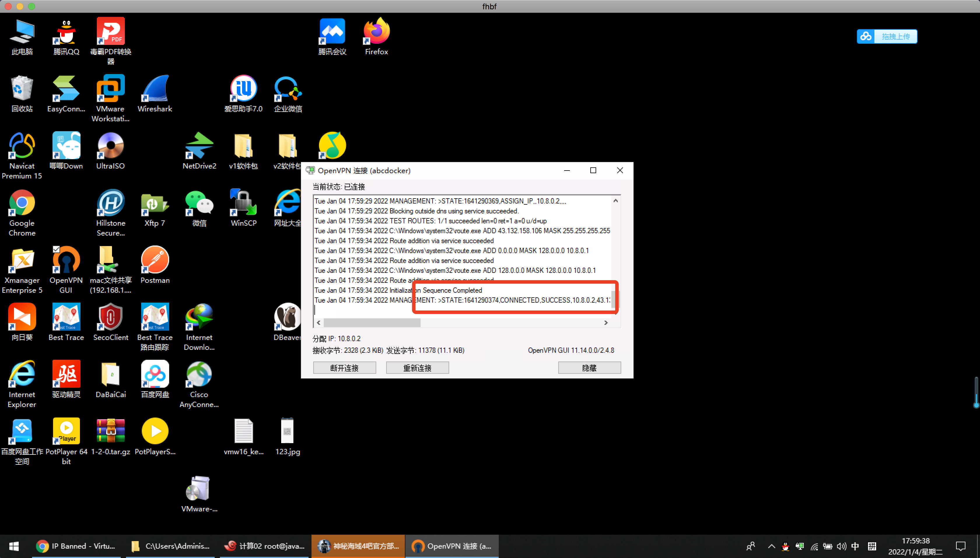
Task: Click the 重新连接 reconnect button
Action: click(417, 368)
